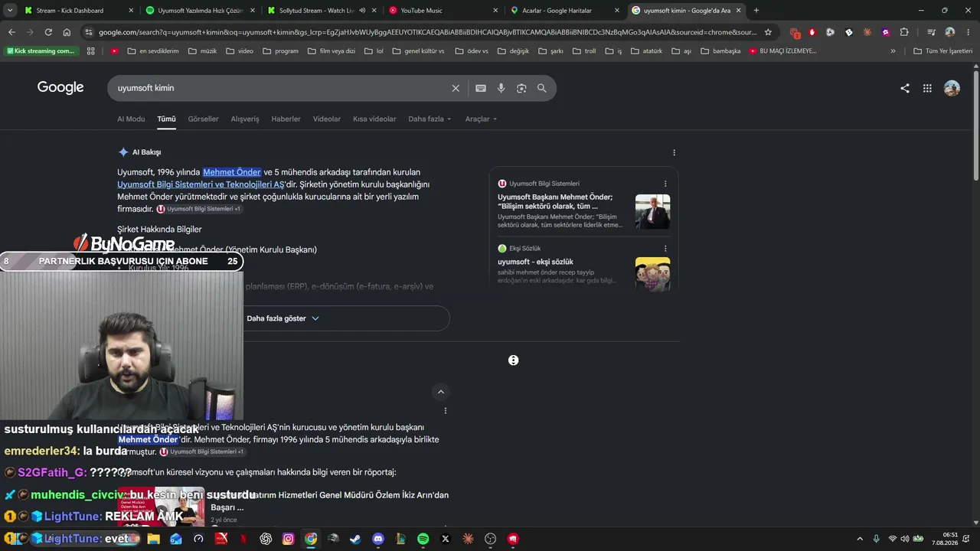Switch to the AI Modu tab
This screenshot has width=980, height=551.
coord(131,119)
